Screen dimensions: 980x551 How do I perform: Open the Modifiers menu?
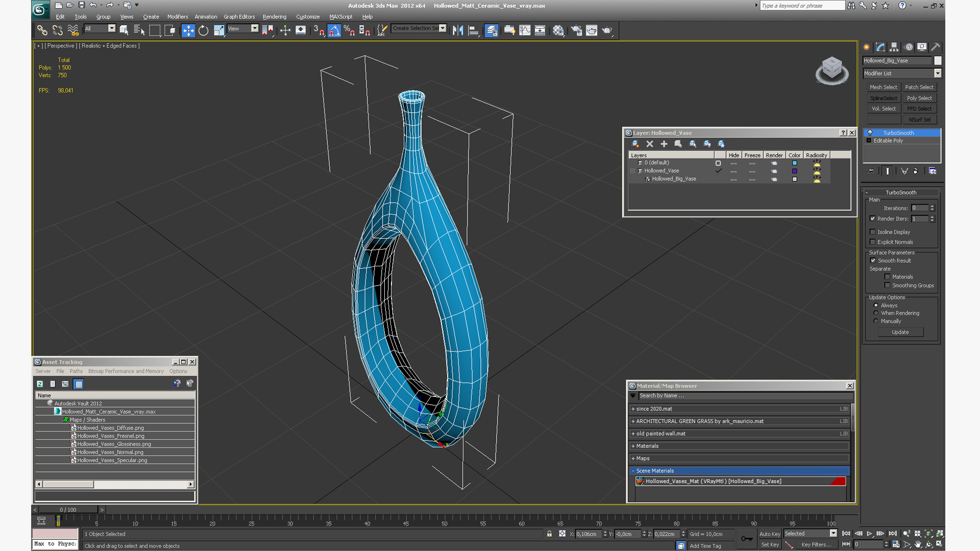[x=177, y=17]
